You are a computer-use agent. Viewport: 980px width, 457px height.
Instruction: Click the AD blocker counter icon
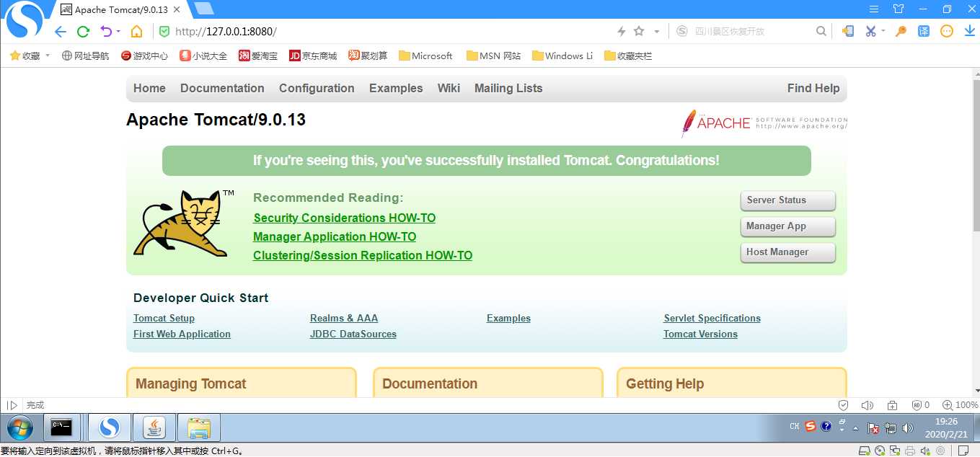point(921,405)
